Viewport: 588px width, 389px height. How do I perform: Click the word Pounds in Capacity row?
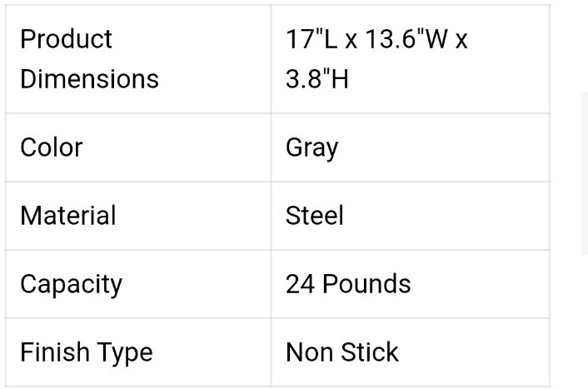pyautogui.click(x=366, y=283)
